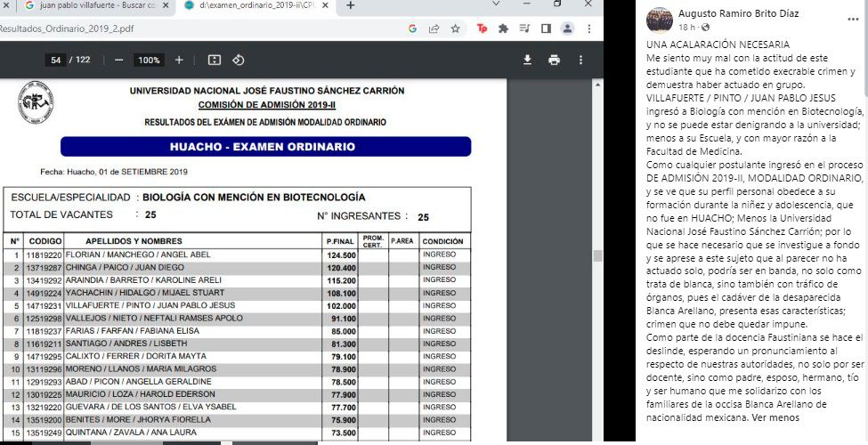Image resolution: width=868 pixels, height=445 pixels.
Task: Select row VILLAFUERTE / PINTO / JUAN PABLO JESUS
Action: (x=237, y=305)
